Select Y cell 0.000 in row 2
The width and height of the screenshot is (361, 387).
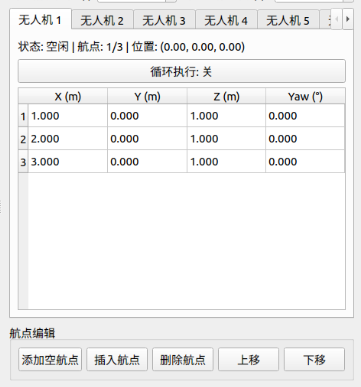[147, 138]
